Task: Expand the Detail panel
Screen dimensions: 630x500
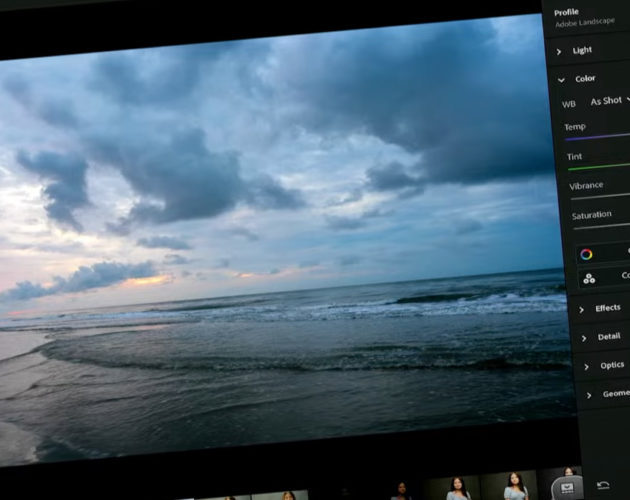Action: [603, 337]
